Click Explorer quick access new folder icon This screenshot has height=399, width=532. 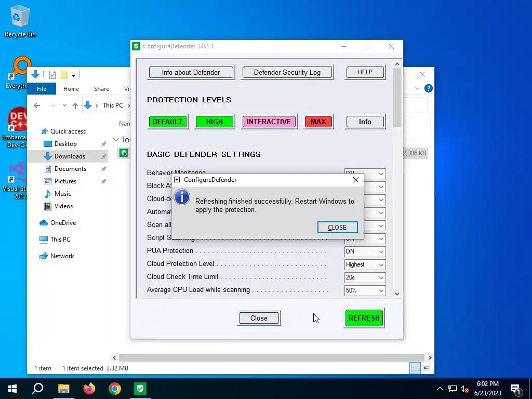pyautogui.click(x=64, y=74)
